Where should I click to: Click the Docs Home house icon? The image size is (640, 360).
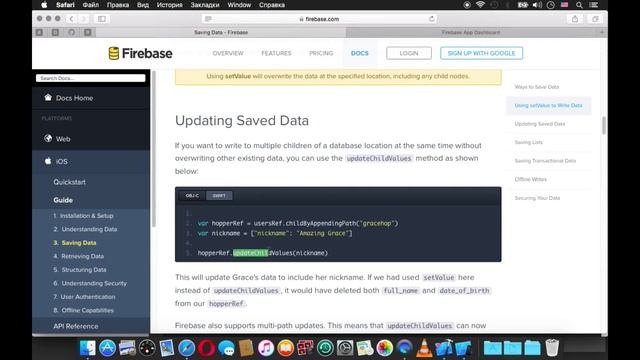(x=48, y=98)
